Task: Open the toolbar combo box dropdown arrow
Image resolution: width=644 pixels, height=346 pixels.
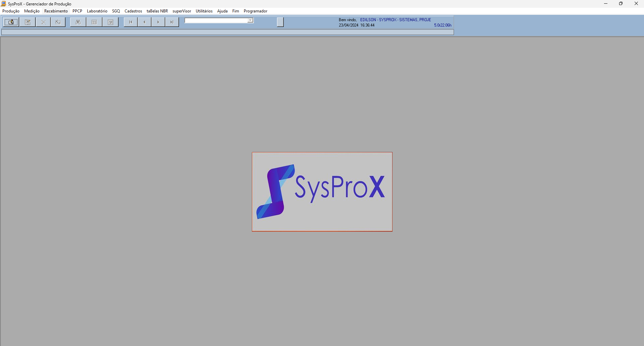Action: click(x=250, y=21)
